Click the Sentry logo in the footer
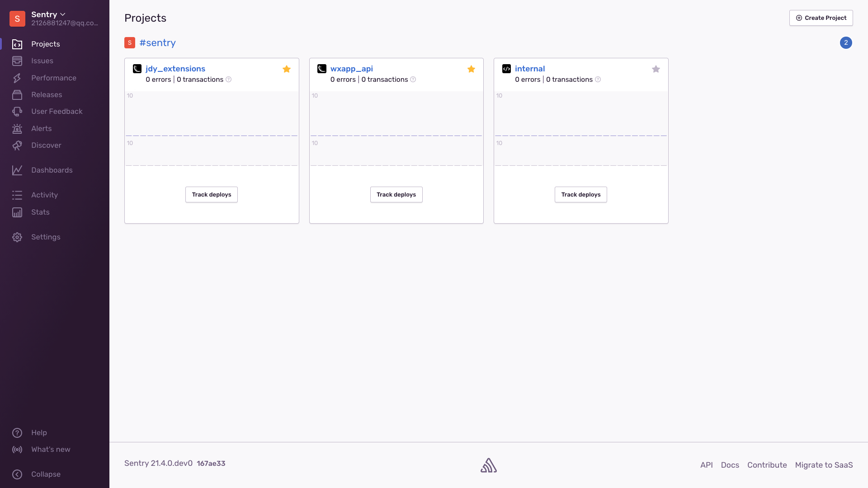Screen dimensions: 868x488 pyautogui.click(x=488, y=465)
